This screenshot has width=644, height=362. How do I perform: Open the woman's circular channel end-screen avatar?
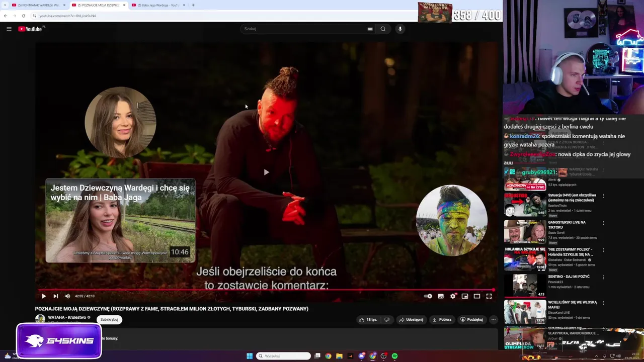point(120,122)
